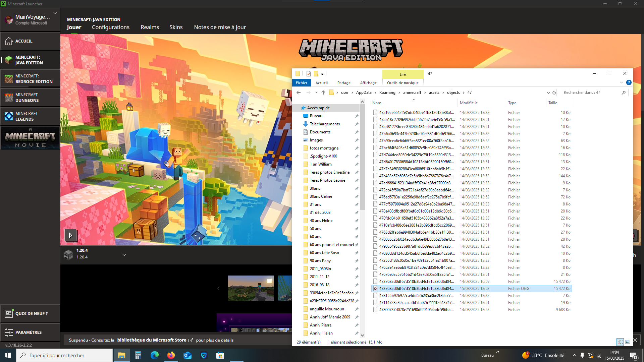Click the Explorer help question mark icon
644x362 pixels.
[x=629, y=82]
